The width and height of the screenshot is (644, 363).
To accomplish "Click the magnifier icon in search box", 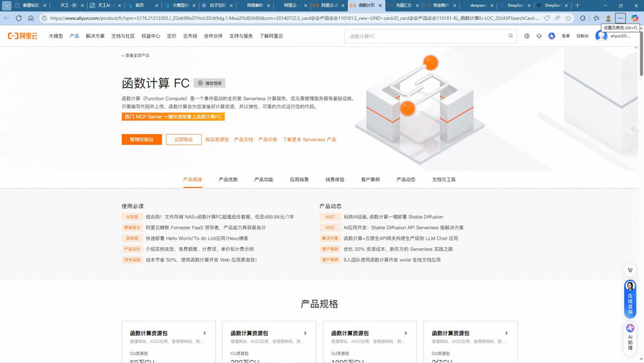I will point(511,36).
